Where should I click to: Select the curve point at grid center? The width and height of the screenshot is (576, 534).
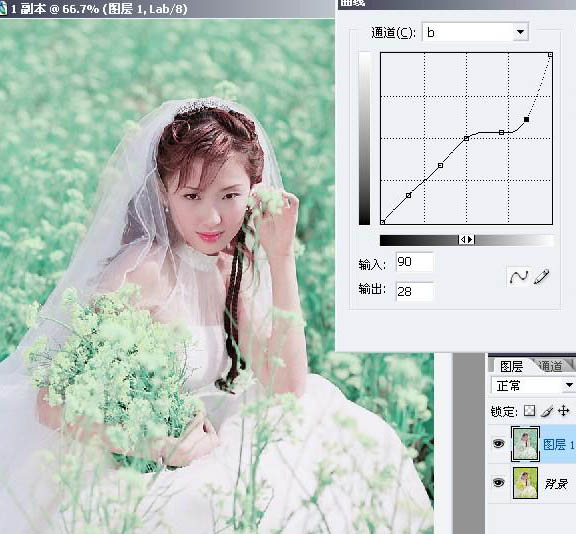pyautogui.click(x=466, y=138)
